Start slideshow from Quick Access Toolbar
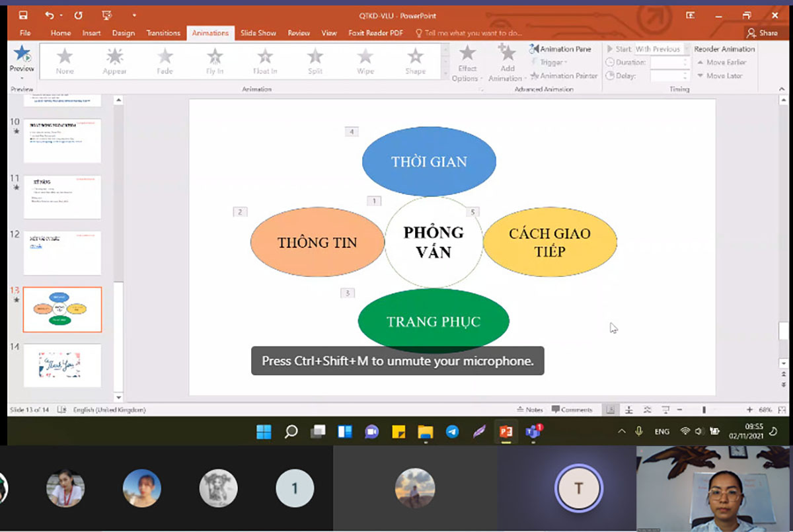Image resolution: width=793 pixels, height=532 pixels. [x=107, y=15]
